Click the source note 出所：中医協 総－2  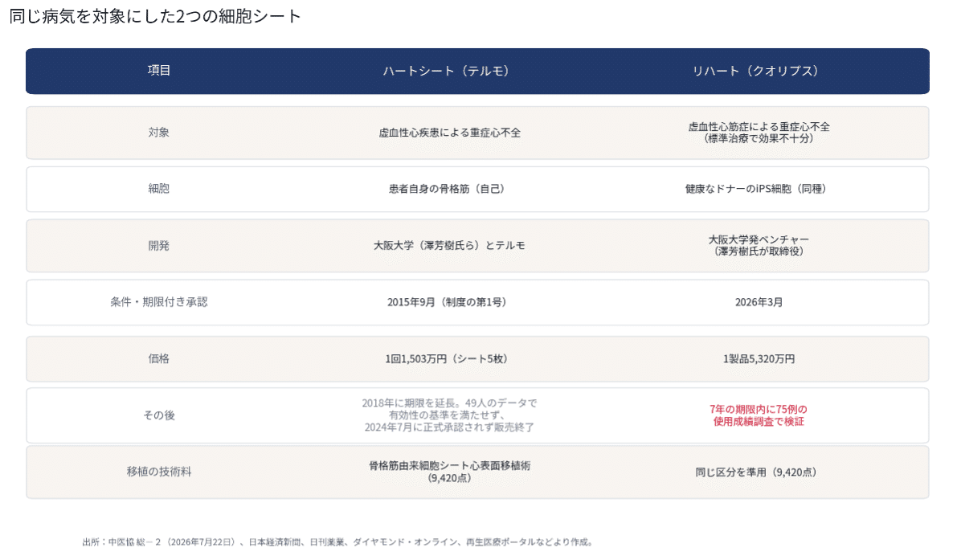click(122, 542)
